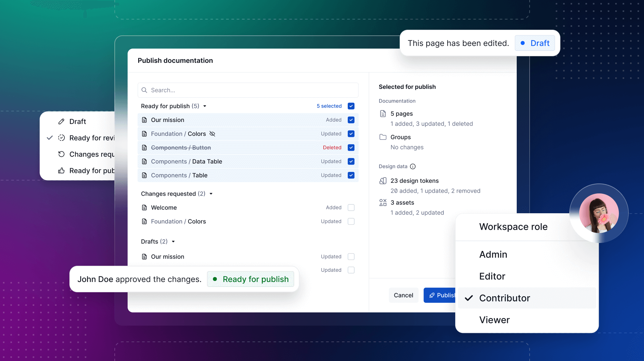
Task: Expand the Ready for publish section dropdown
Action: [205, 106]
